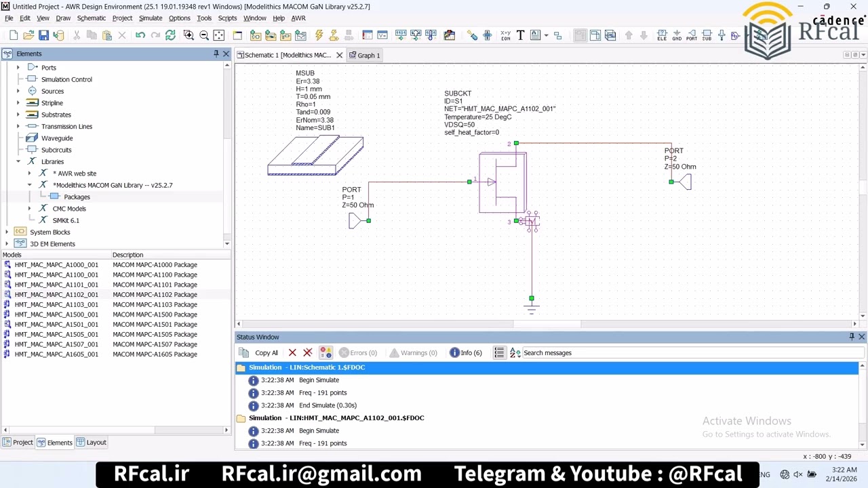868x488 pixels.
Task: Toggle the grouped list view icon in Status Window
Action: tap(499, 352)
